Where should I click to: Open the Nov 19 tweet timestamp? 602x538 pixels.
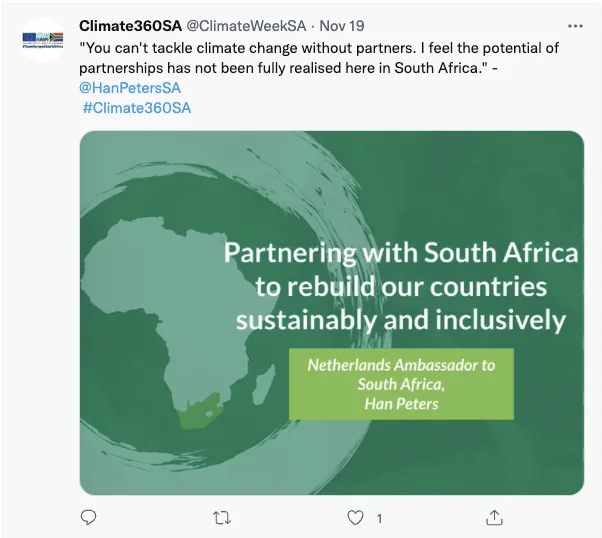pos(342,25)
